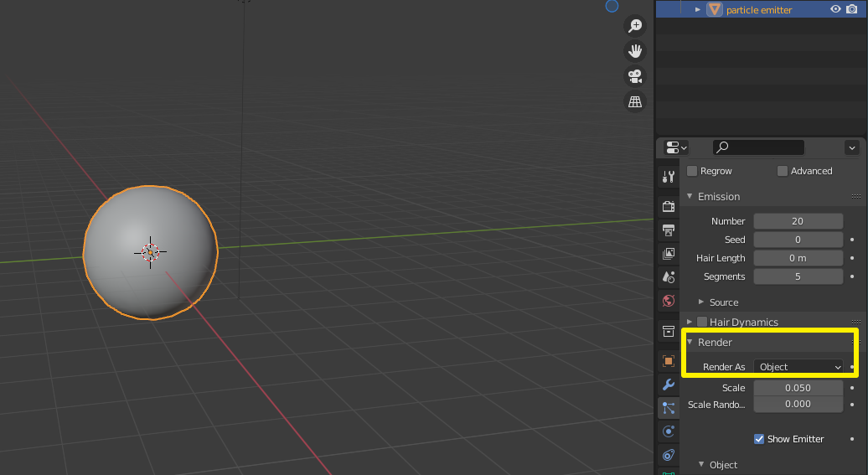Open the Physics properties tab
Image resolution: width=868 pixels, height=475 pixels.
coord(668,431)
